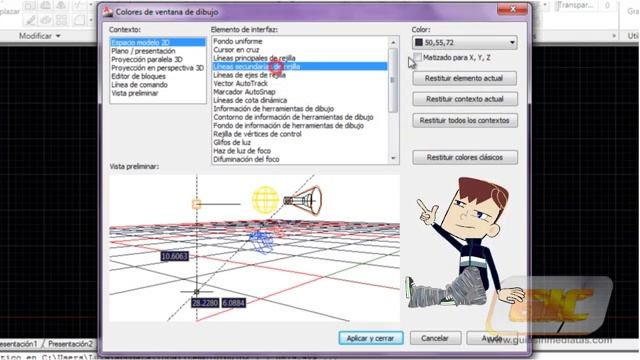
Task: Click the 'Ayuda' button
Action: (491, 338)
